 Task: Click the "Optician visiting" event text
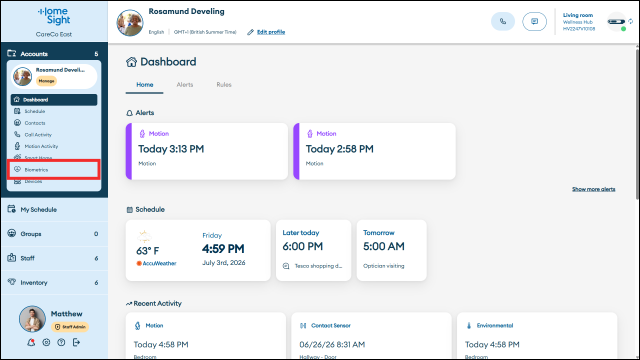click(384, 266)
